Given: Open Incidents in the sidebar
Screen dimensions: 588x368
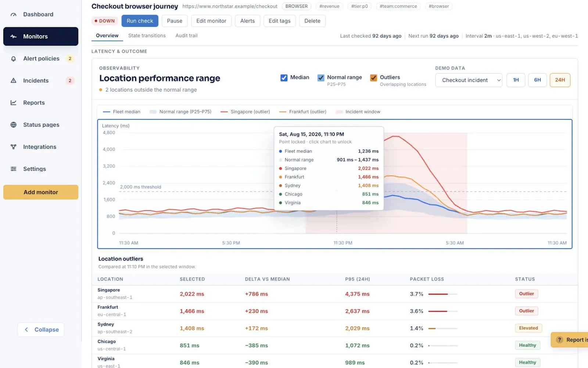Looking at the screenshot, I should point(41,81).
